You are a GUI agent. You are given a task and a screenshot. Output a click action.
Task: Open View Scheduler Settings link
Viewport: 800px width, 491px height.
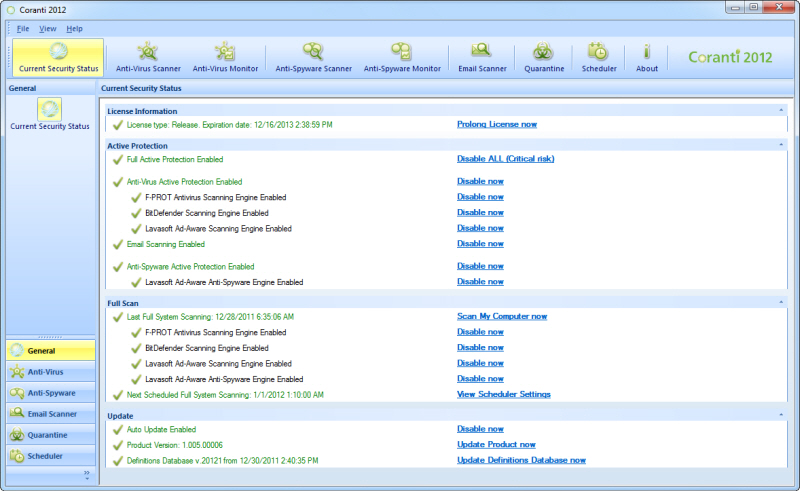tap(504, 394)
